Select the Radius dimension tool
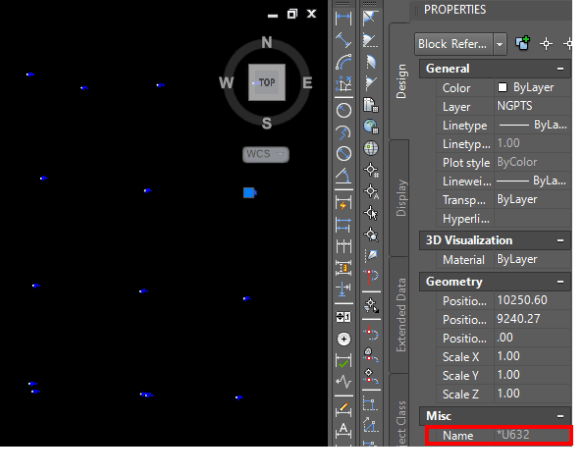The width and height of the screenshot is (575, 449). pos(344,110)
